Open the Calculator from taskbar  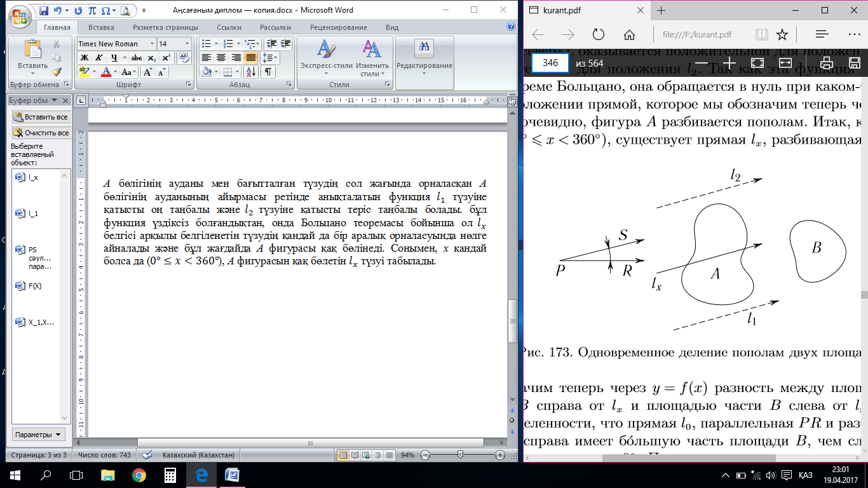(x=170, y=474)
